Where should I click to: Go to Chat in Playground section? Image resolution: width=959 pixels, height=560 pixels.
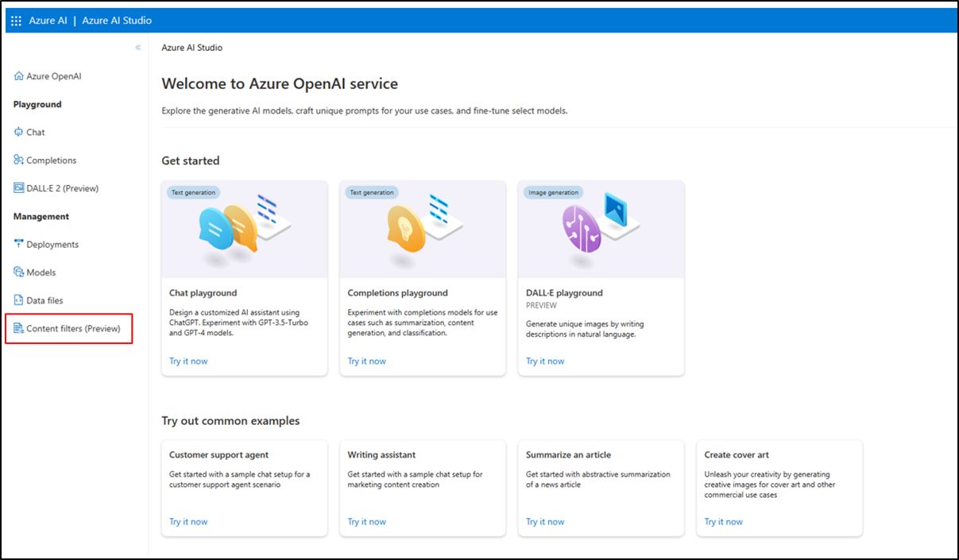tap(29, 132)
